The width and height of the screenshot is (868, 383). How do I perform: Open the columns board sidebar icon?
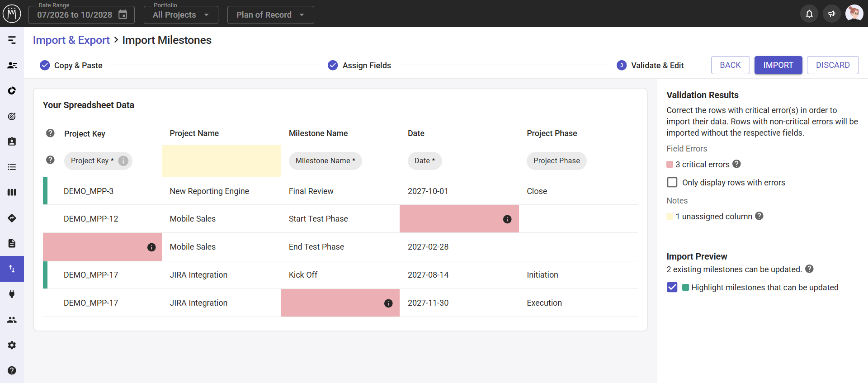click(x=12, y=192)
